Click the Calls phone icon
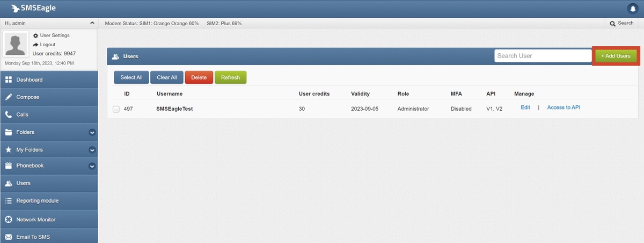This screenshot has width=644, height=243. (9, 115)
